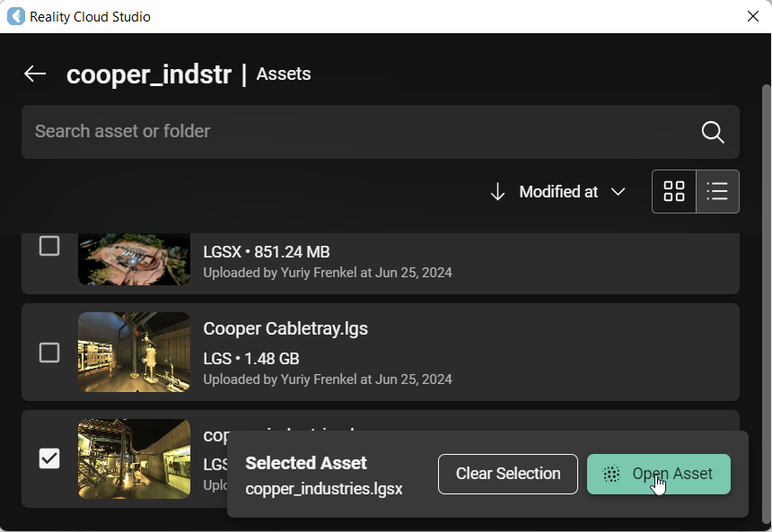Click the Reality Cloud Studio logo icon

pos(15,16)
